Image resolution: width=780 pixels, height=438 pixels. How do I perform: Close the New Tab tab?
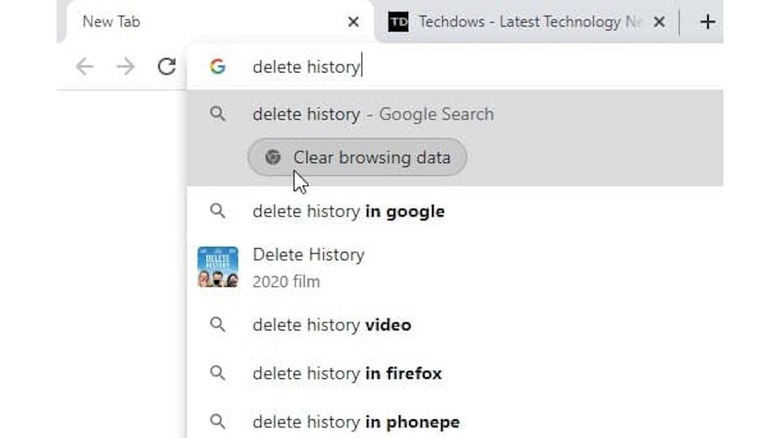353,22
